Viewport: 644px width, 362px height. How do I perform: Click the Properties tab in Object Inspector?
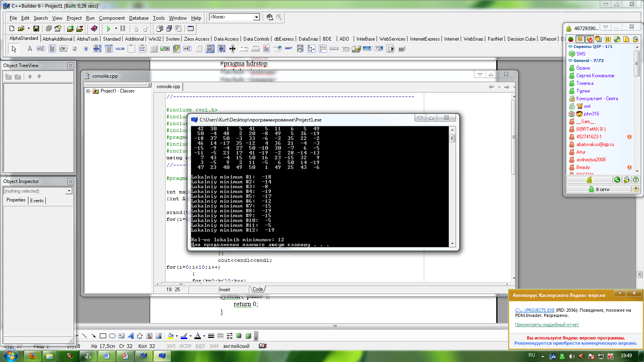click(x=16, y=200)
